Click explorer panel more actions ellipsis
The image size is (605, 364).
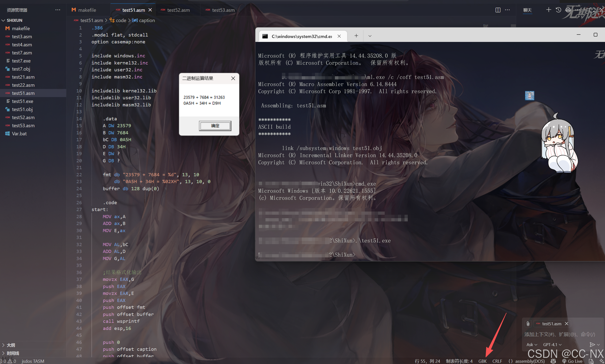pyautogui.click(x=58, y=10)
